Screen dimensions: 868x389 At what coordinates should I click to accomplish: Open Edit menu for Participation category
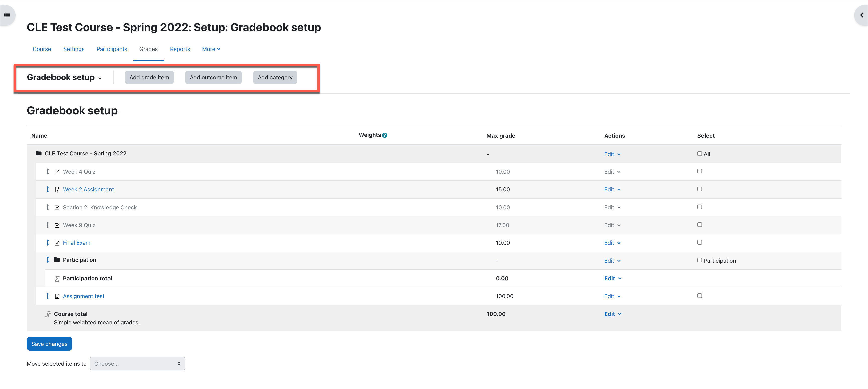[612, 261]
